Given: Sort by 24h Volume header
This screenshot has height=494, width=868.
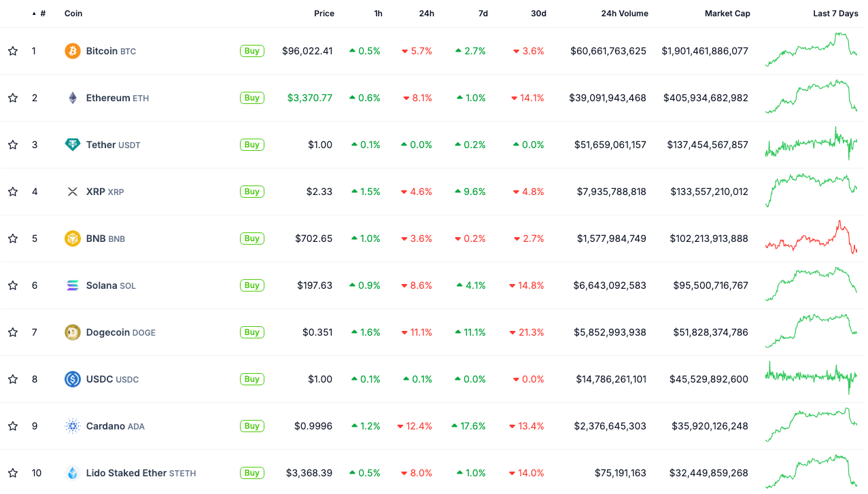Looking at the screenshot, I should click(x=625, y=14).
